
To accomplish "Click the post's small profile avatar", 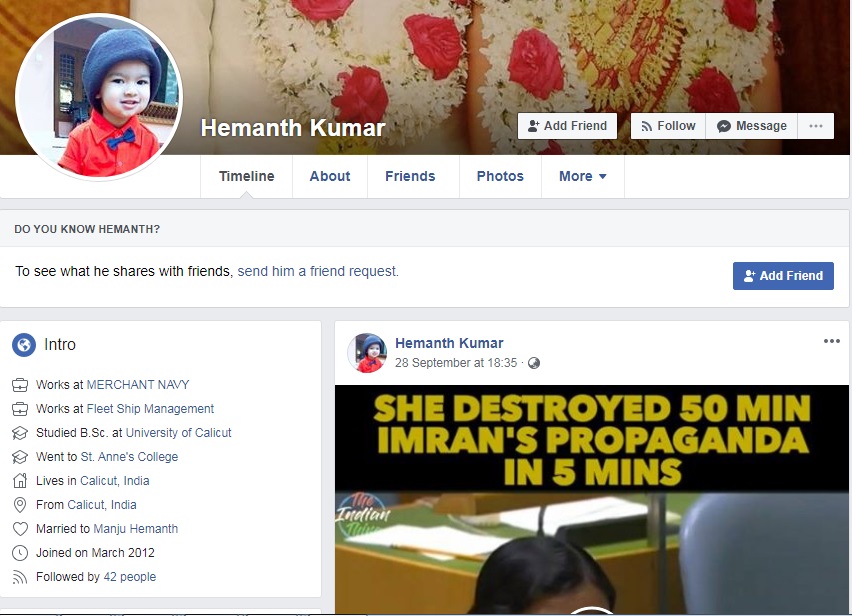I will point(367,353).
